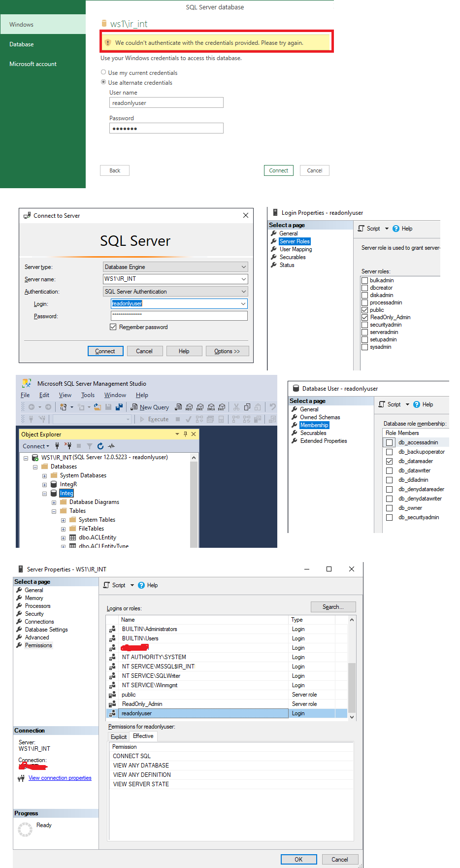Check the db_accessadmin role membership

coord(390,442)
